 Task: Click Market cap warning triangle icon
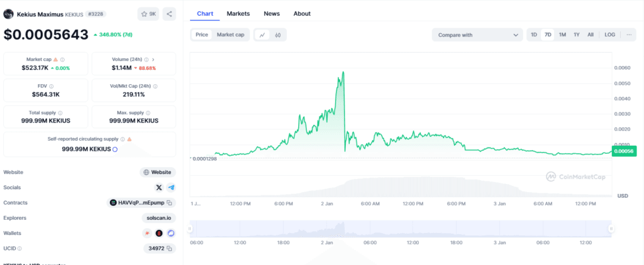(55, 60)
